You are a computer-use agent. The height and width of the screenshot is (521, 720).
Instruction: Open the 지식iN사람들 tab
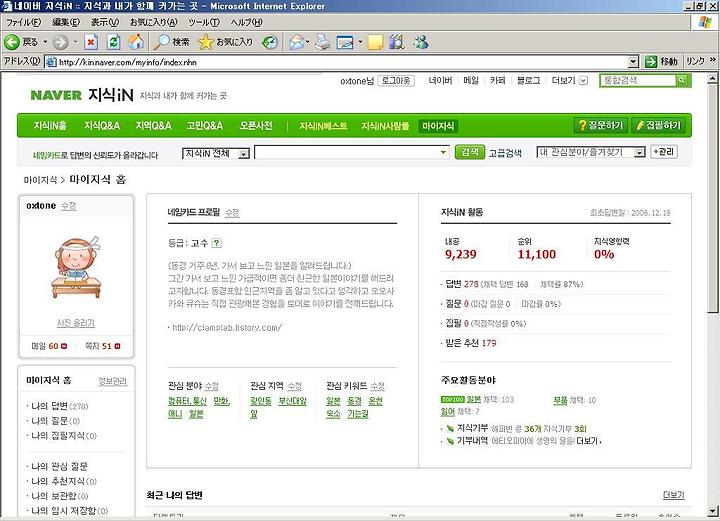(385, 126)
